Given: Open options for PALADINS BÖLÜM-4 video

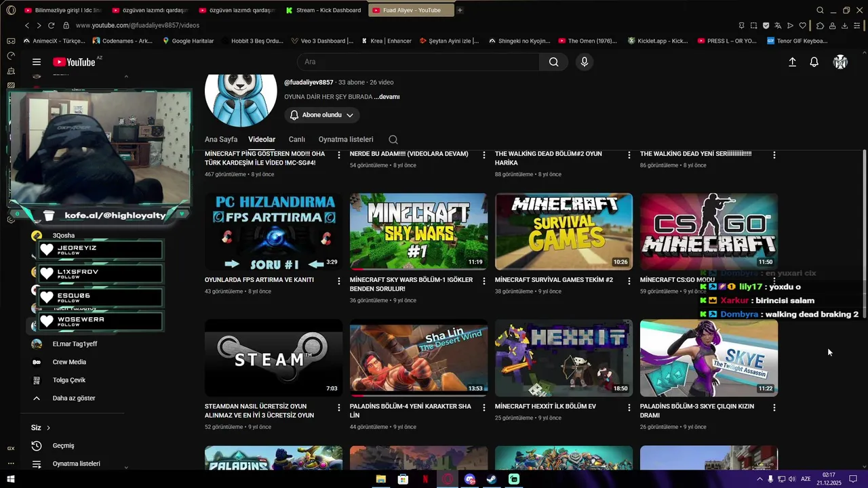Looking at the screenshot, I should (x=484, y=407).
